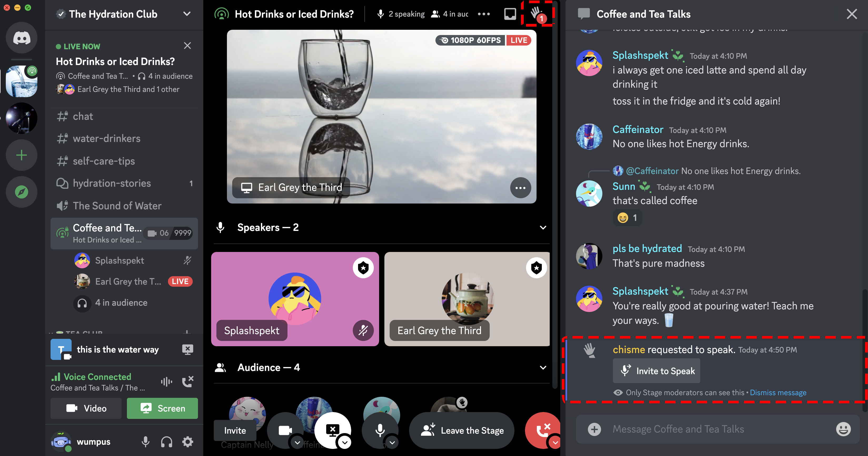Click the Invite to Speak button for chisme
This screenshot has height=456, width=868.
coord(657,370)
